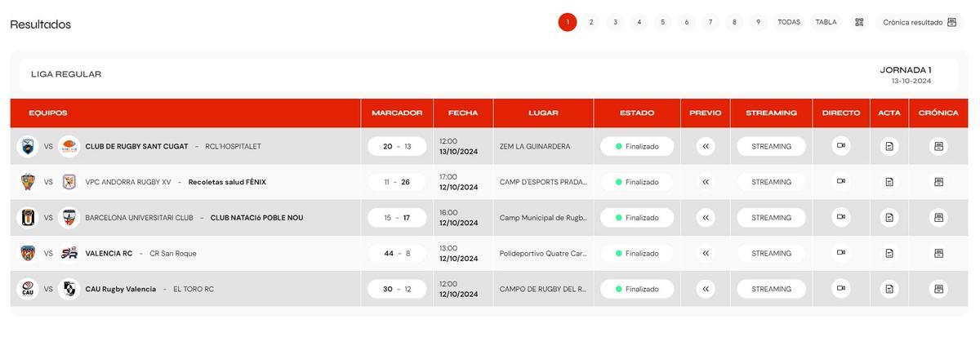Click the 44 - 8 score
This screenshot has height=337, width=980.
(397, 253)
